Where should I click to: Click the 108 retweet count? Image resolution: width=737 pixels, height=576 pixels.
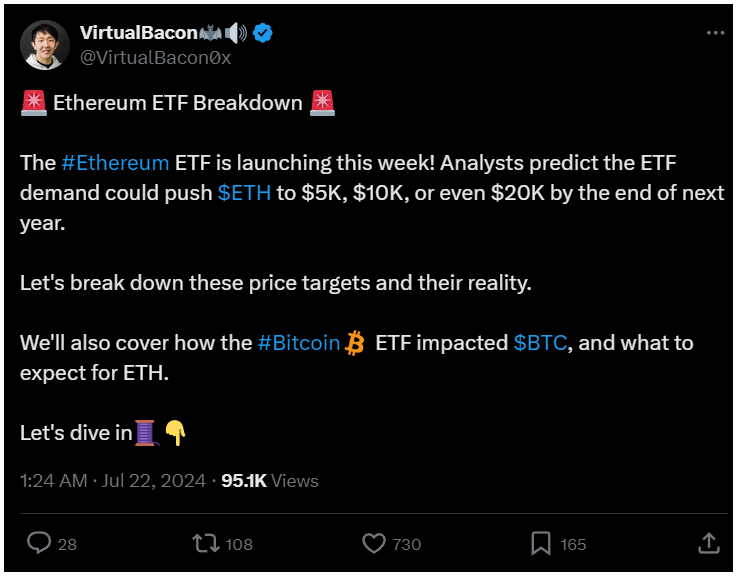click(x=239, y=544)
